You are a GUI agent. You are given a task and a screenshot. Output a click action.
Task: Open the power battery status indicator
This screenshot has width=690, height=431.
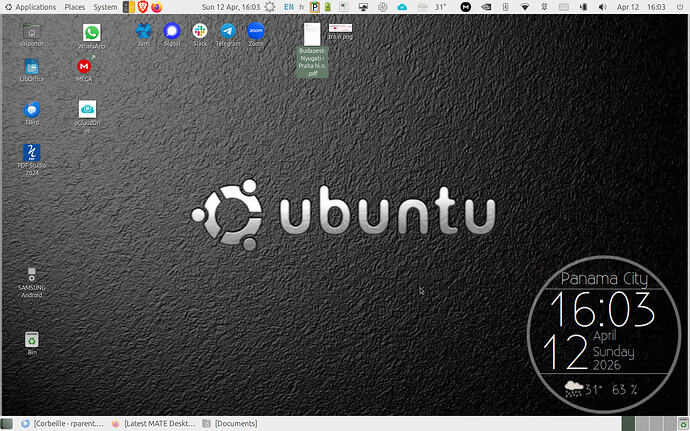584,7
